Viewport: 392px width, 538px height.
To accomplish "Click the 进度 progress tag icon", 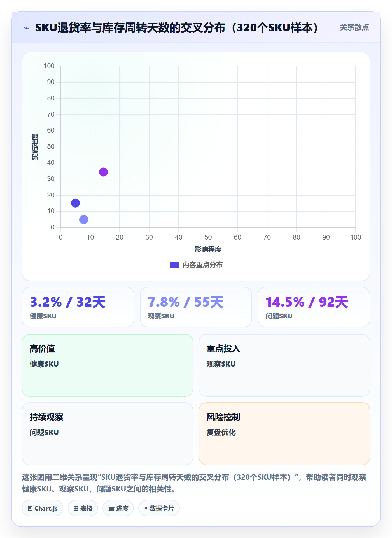I will [111, 508].
